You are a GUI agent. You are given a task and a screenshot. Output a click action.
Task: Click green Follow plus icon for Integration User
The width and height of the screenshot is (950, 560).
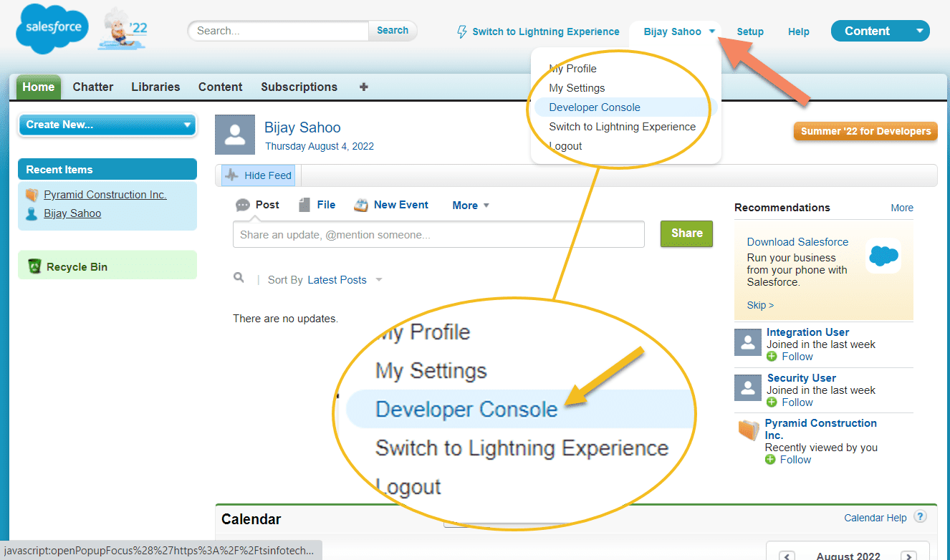(772, 357)
